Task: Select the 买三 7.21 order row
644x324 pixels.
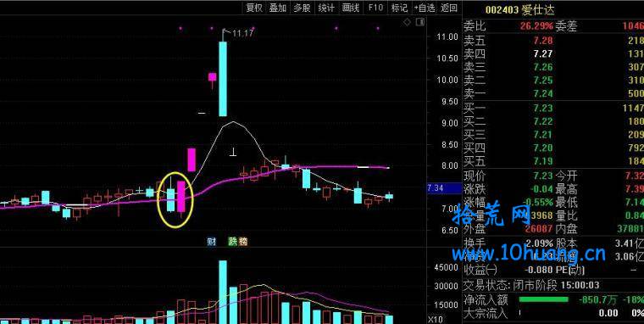Action: pos(553,135)
